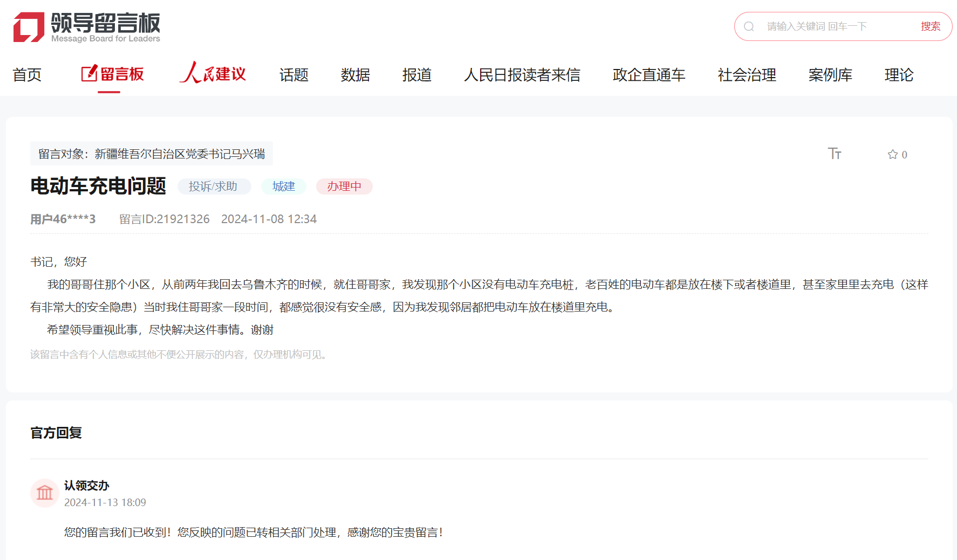
Task: Go to the 首页 home page
Action: point(27,75)
